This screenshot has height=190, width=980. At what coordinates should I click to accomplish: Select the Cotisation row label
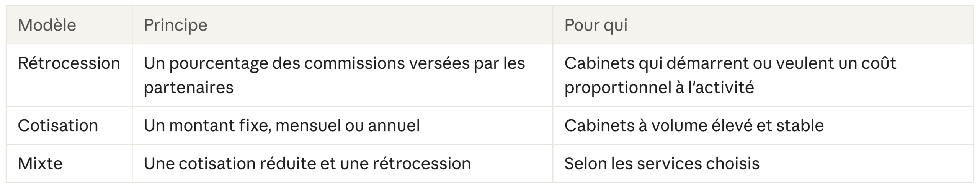tap(58, 125)
